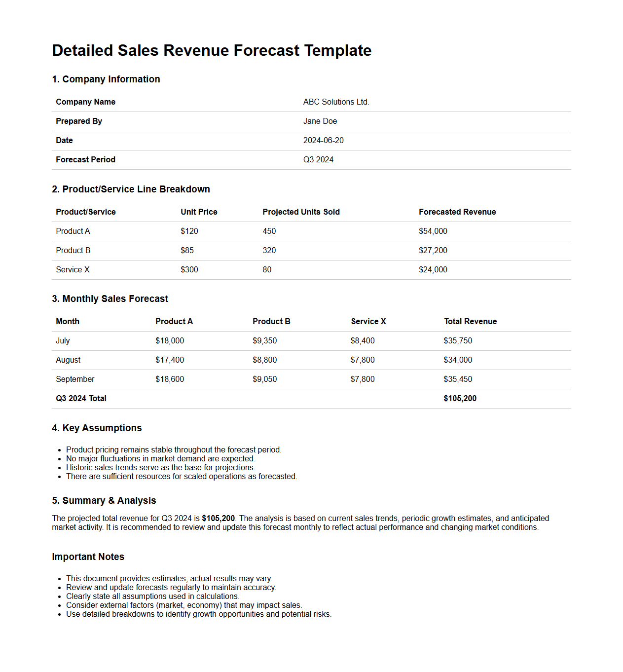The height and width of the screenshot is (672, 623).
Task: Click the August row label
Action: point(68,360)
